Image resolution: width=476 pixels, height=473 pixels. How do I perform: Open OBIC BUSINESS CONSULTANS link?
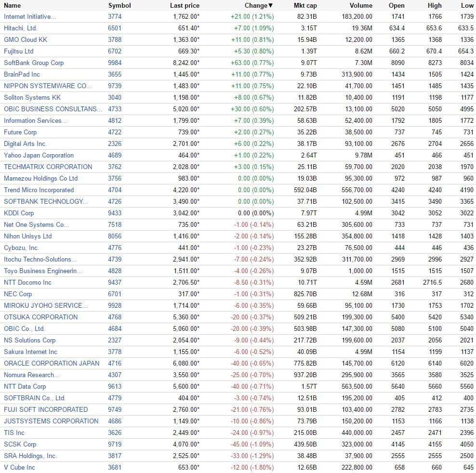pyautogui.click(x=53, y=109)
